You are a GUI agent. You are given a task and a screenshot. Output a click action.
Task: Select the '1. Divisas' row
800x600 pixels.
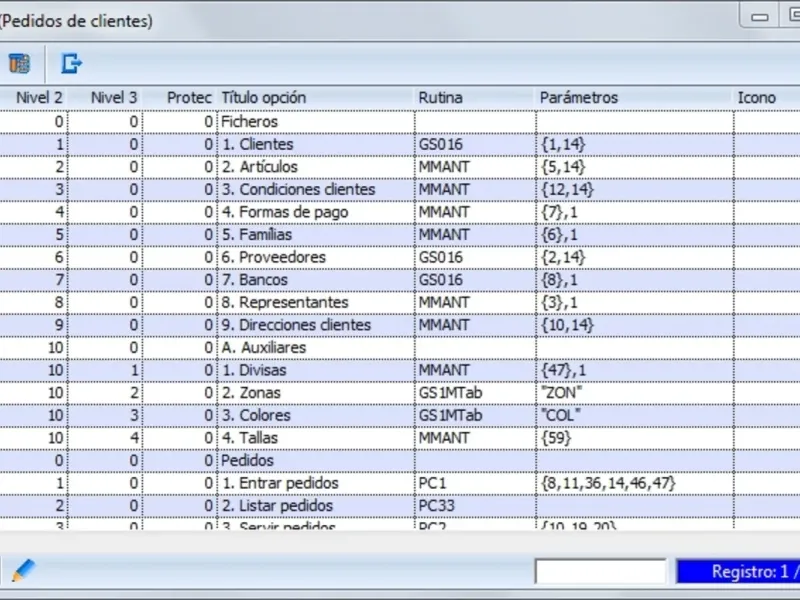tap(400, 370)
